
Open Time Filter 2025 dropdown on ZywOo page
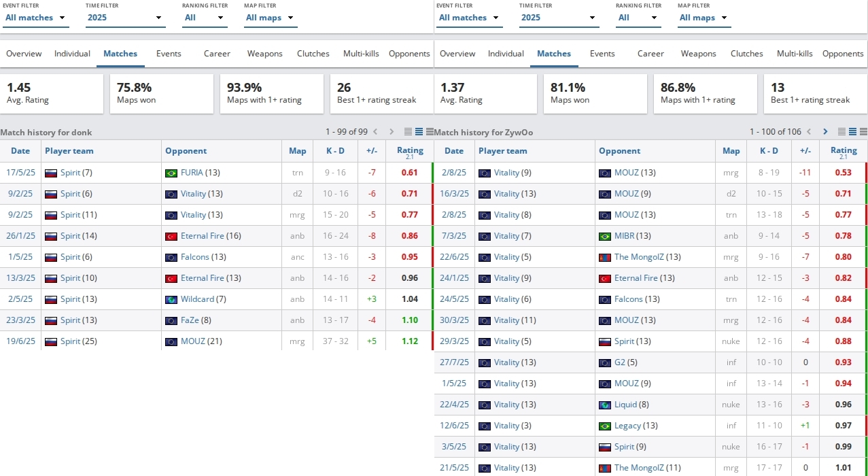pos(559,18)
